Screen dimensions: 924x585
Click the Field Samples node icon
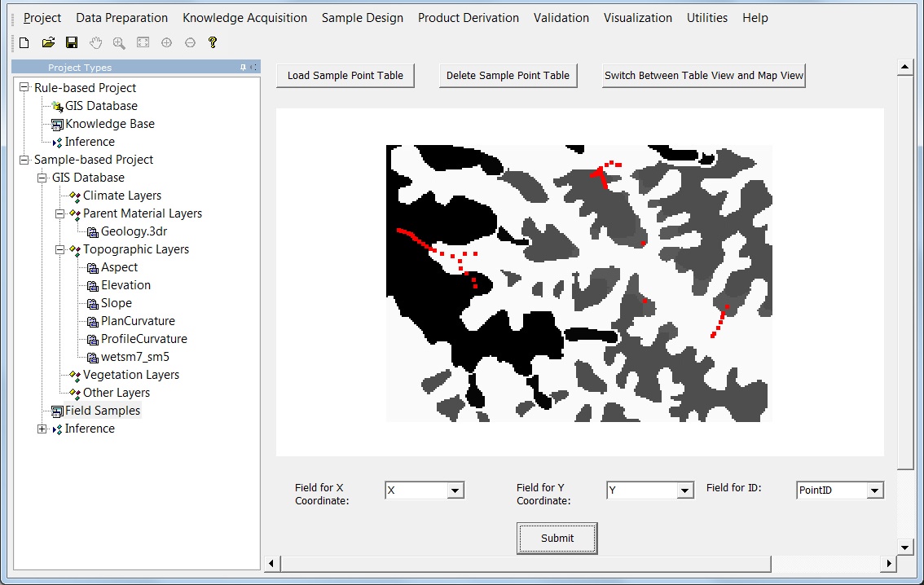pos(57,411)
